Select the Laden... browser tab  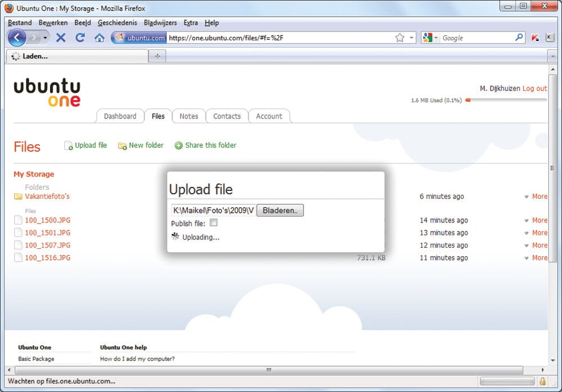pos(76,56)
